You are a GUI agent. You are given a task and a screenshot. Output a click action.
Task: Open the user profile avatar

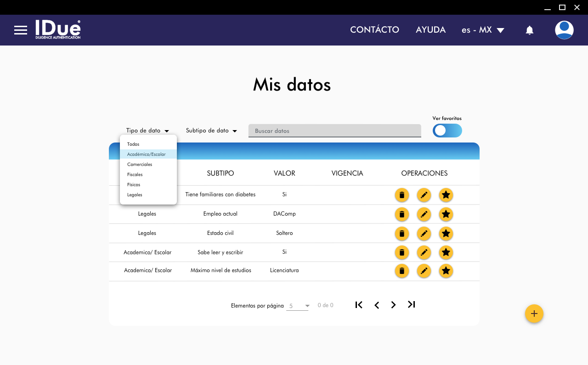(564, 30)
